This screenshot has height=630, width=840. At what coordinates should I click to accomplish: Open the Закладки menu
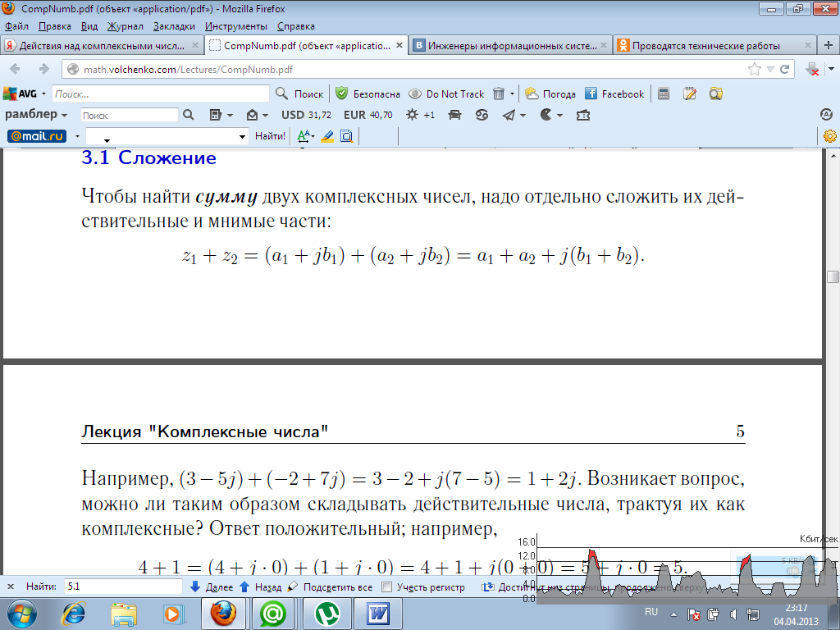point(174,26)
